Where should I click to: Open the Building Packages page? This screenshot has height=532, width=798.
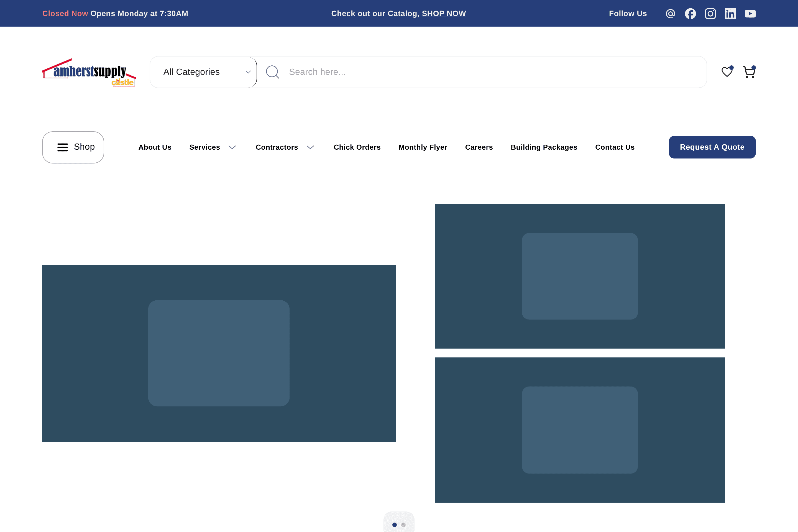[544, 147]
